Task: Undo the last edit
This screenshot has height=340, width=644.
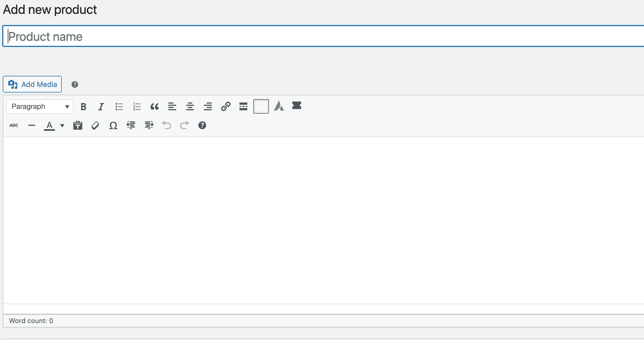Action: click(167, 126)
